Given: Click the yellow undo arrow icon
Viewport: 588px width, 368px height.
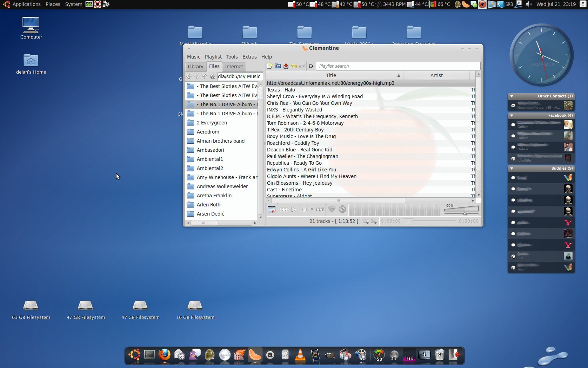Looking at the screenshot, I should (x=294, y=66).
